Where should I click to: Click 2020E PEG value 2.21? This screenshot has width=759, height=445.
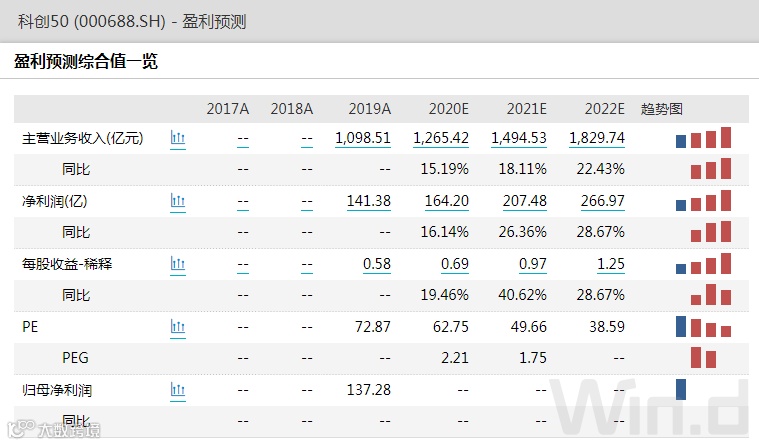point(455,358)
